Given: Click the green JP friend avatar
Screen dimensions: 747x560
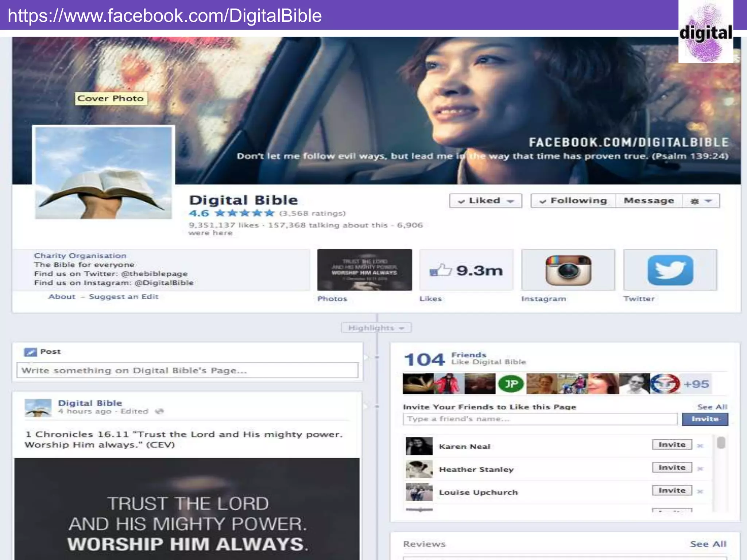Looking at the screenshot, I should pyautogui.click(x=511, y=384).
